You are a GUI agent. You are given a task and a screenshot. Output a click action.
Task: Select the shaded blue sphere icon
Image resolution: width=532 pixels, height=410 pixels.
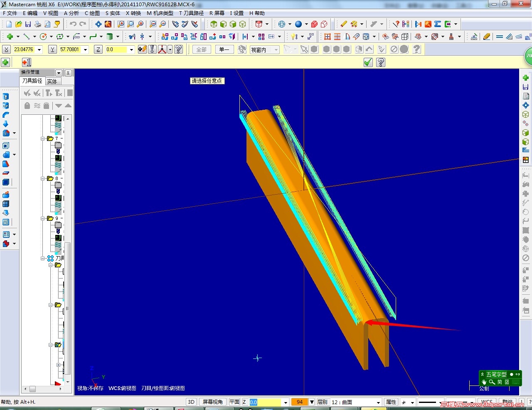pyautogui.click(x=298, y=24)
